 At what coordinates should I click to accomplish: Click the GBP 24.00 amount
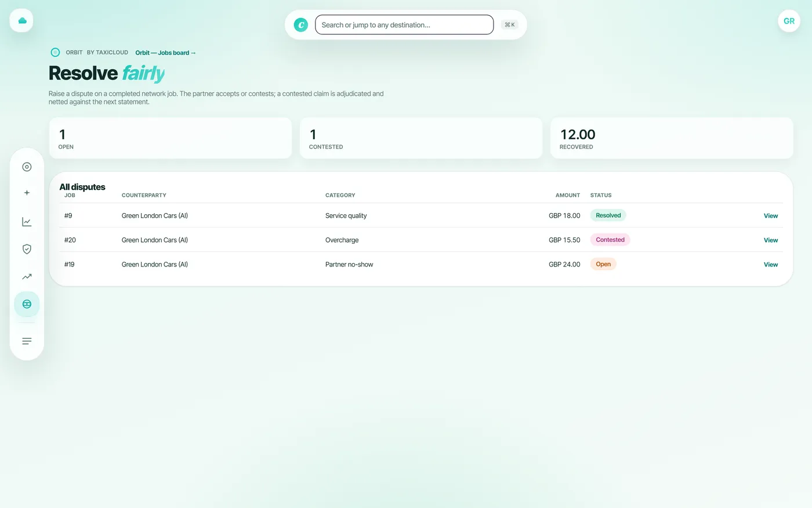coord(564,265)
